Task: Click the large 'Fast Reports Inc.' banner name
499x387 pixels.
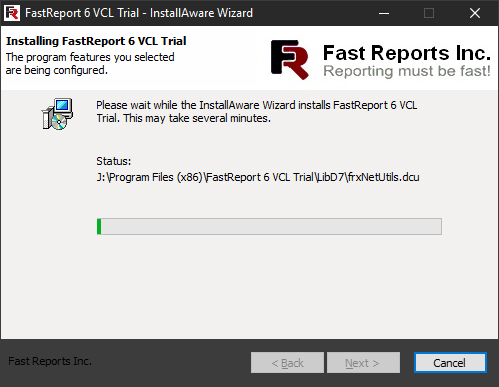Action: [407, 53]
